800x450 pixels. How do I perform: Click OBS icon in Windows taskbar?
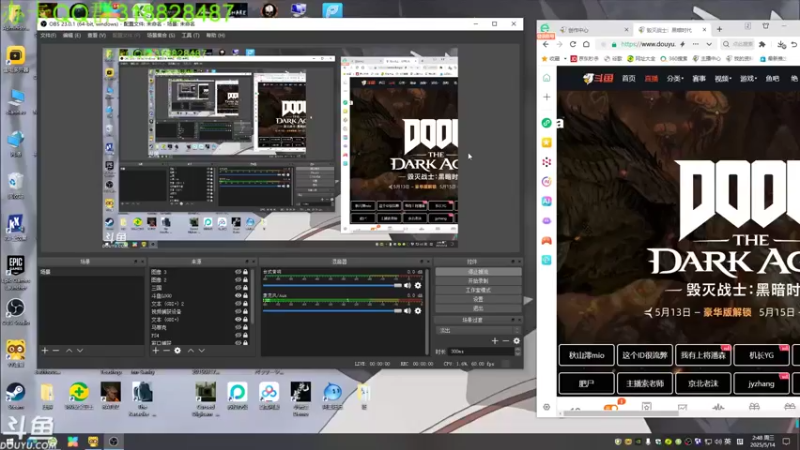pyautogui.click(x=113, y=441)
